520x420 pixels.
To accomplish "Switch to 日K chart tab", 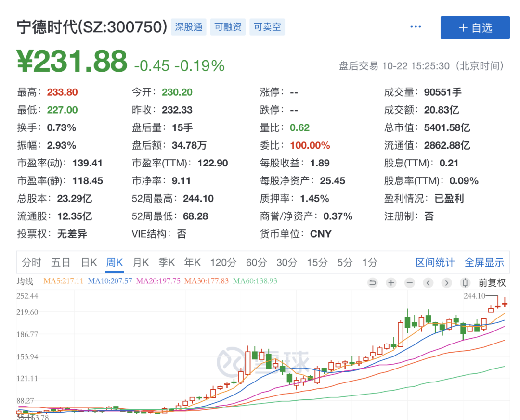I will click(x=89, y=263).
